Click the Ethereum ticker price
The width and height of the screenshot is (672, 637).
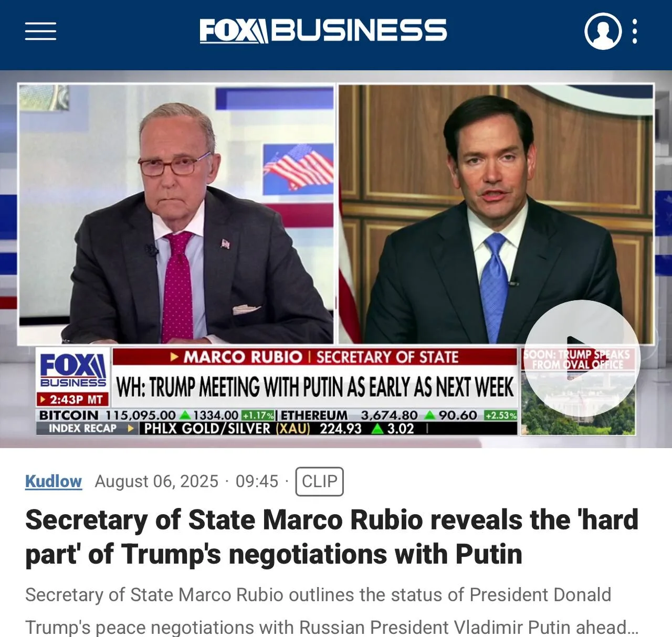389,415
